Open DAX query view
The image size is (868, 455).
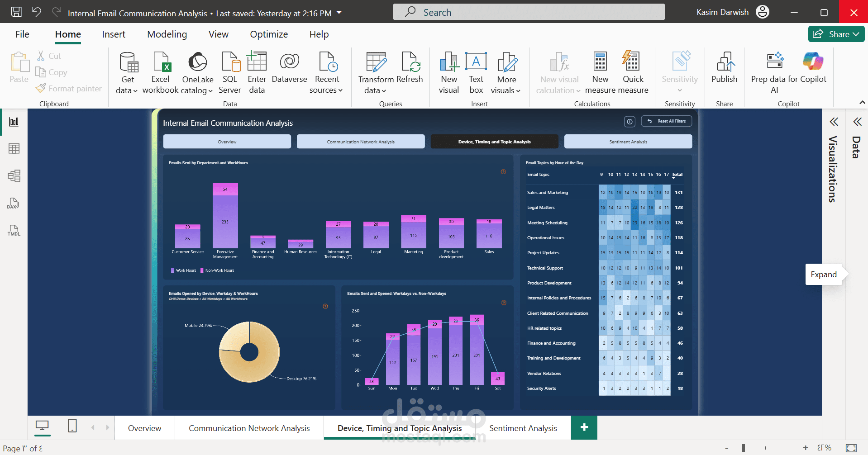pos(13,203)
